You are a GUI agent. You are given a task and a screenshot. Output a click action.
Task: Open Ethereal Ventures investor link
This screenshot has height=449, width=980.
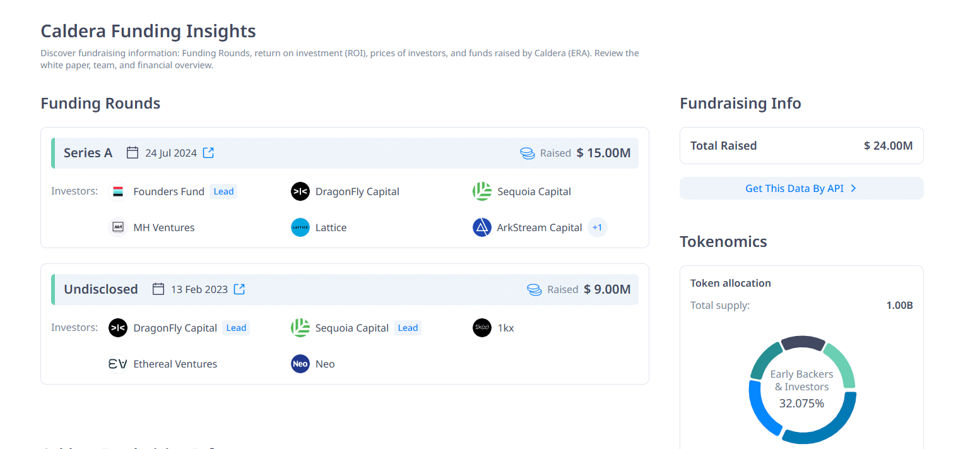tap(175, 364)
